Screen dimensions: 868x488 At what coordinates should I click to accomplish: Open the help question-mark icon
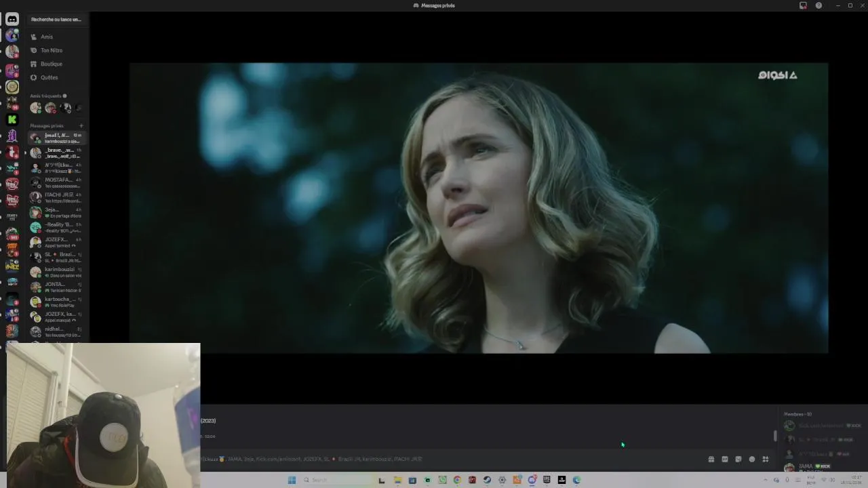click(818, 5)
